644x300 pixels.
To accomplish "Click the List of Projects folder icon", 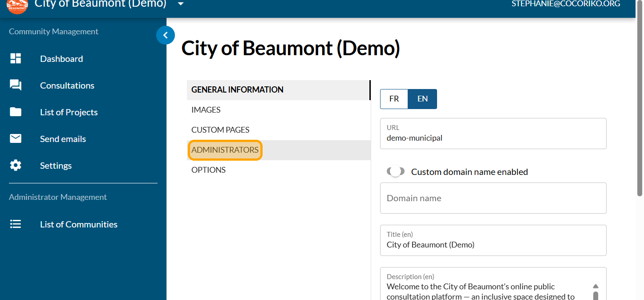I will click(16, 112).
